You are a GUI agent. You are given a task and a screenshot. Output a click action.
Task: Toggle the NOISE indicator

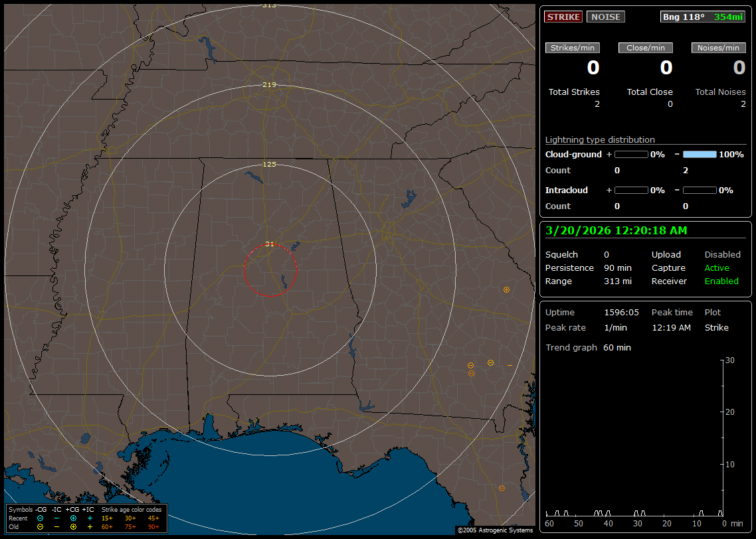605,17
